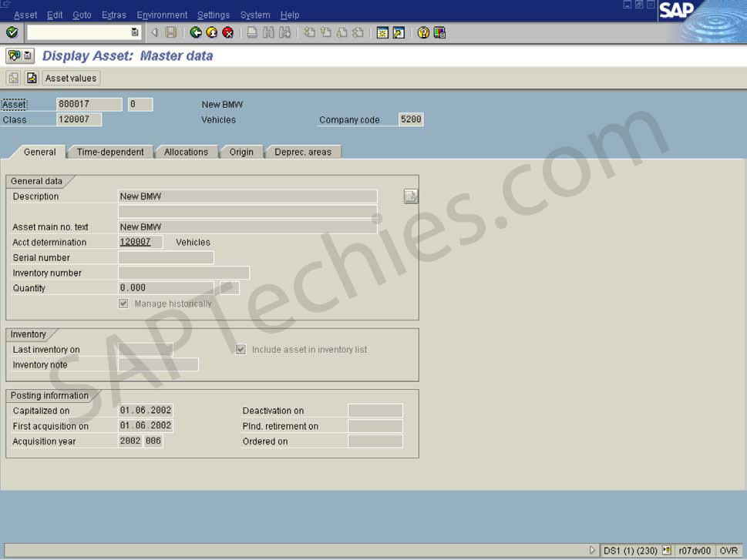
Task: Open the Print icon in the toolbar
Action: [x=251, y=32]
